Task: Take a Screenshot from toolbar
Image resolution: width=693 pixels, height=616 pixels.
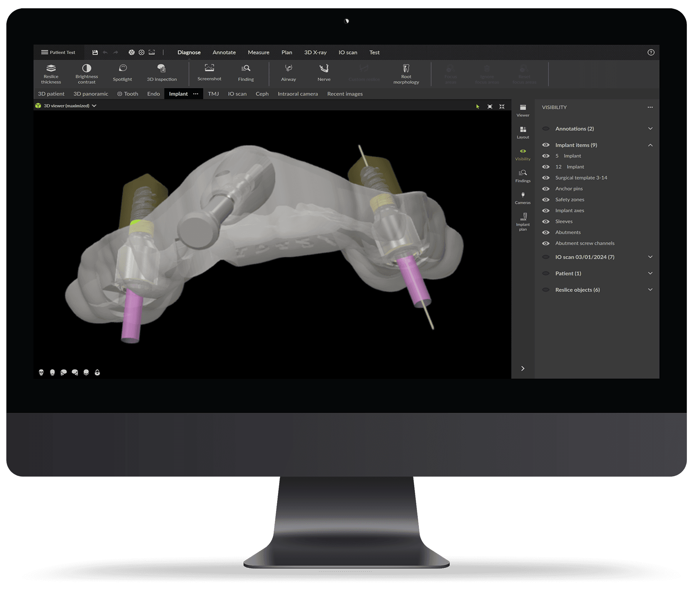Action: click(209, 72)
